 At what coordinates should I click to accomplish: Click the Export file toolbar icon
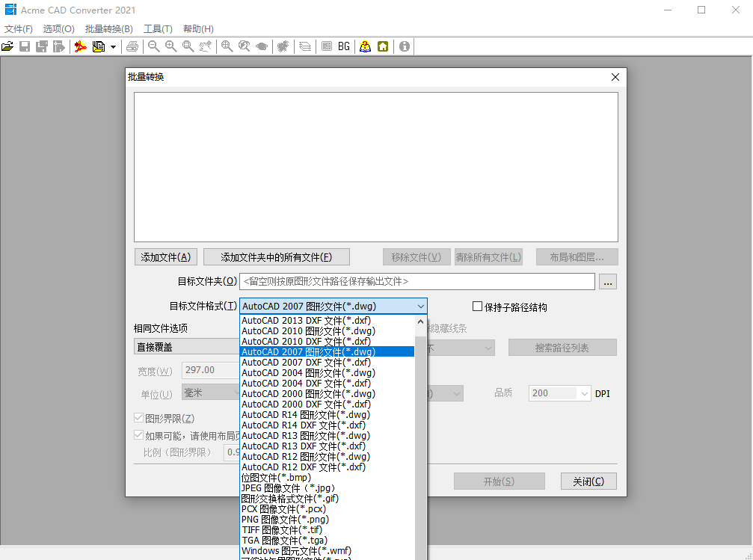pyautogui.click(x=58, y=46)
